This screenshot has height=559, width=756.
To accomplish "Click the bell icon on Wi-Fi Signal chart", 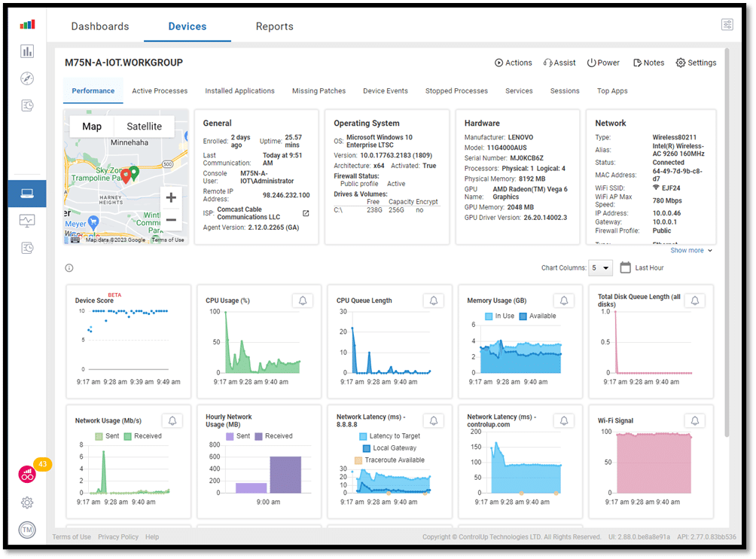I will pos(695,420).
